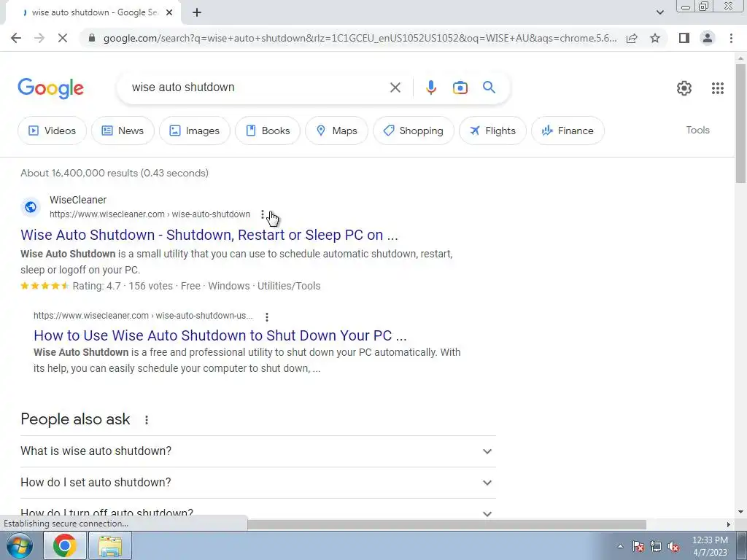Search by image with camera icon
747x560 pixels.
click(x=460, y=87)
